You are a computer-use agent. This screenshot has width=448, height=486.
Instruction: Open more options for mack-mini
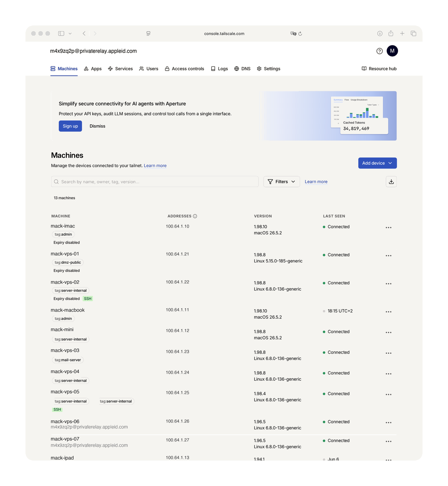tap(388, 333)
